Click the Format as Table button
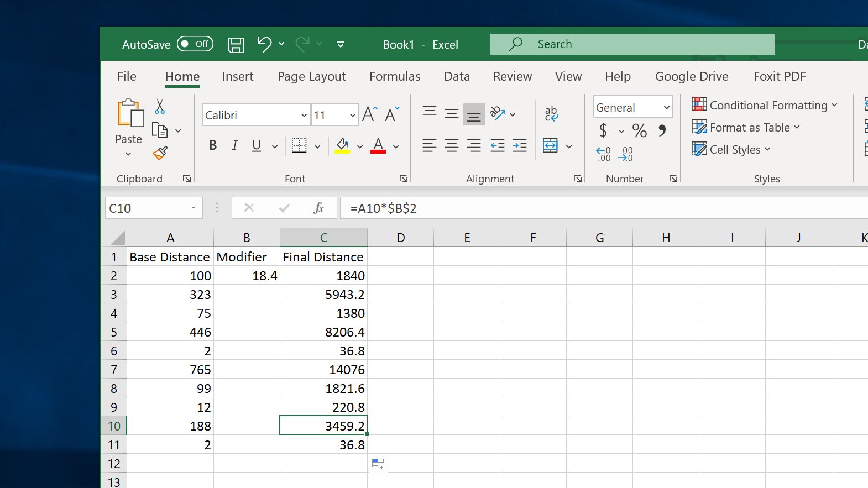Image resolution: width=868 pixels, height=488 pixels. 746,127
